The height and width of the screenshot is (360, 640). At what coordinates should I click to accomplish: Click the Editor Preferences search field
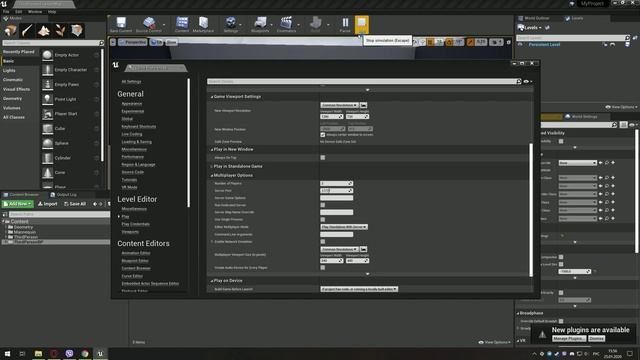pos(364,82)
